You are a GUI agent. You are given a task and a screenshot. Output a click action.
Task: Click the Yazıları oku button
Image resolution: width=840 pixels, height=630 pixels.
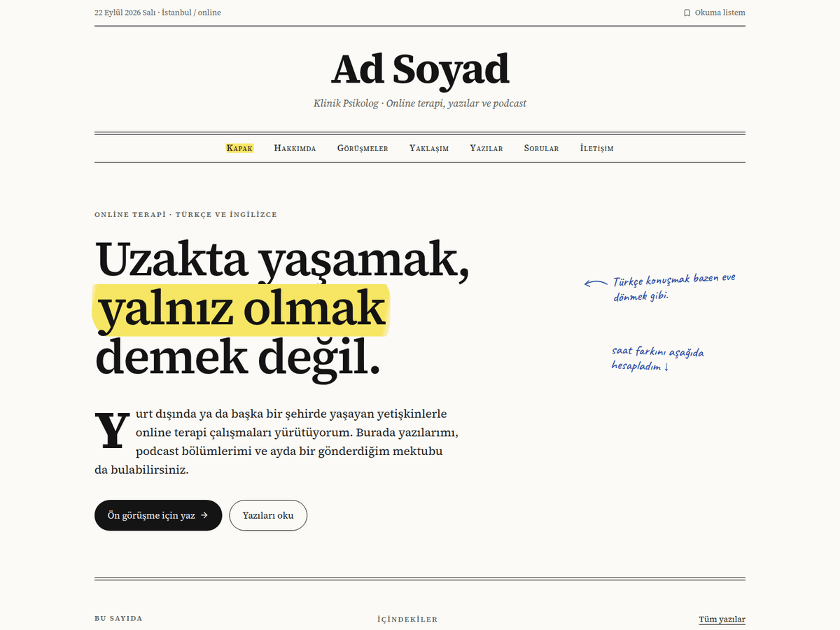268,515
